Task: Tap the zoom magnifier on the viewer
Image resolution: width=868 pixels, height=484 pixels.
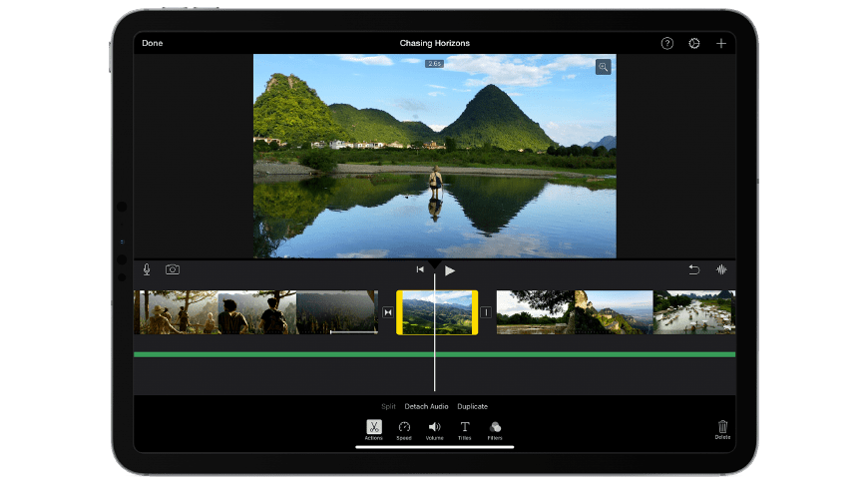Action: pos(603,67)
